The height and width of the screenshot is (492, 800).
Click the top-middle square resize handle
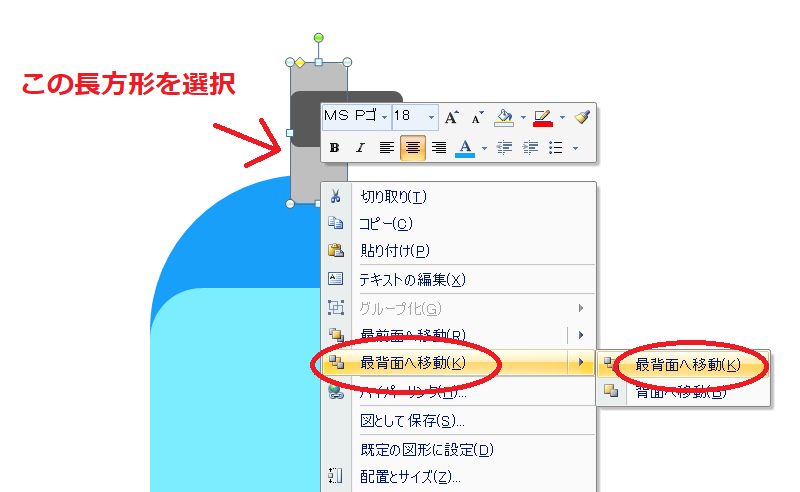[319, 62]
